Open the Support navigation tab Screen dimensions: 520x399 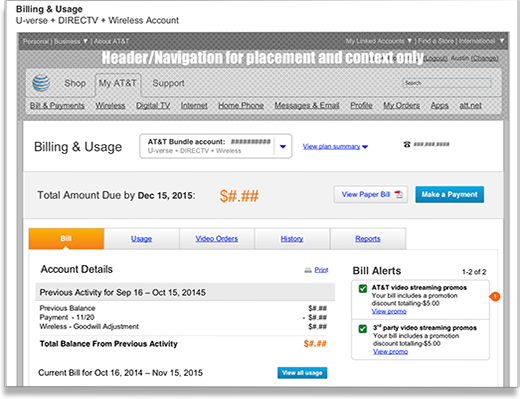coord(168,83)
